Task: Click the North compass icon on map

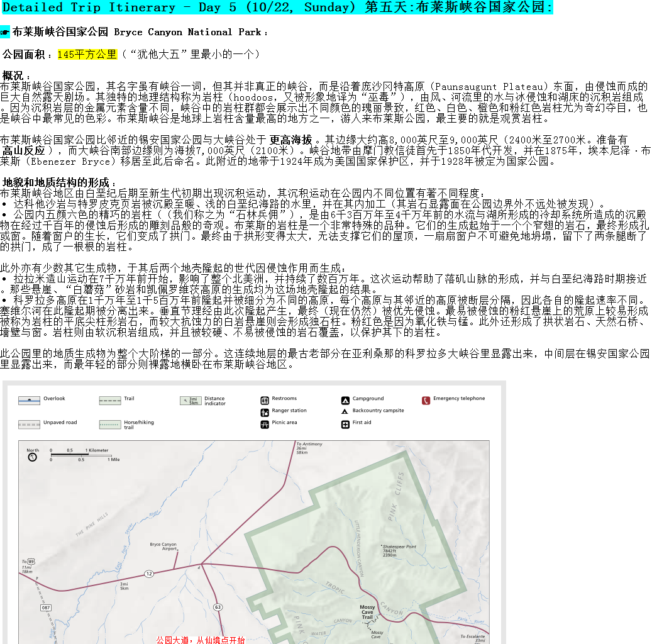Action: click(32, 457)
